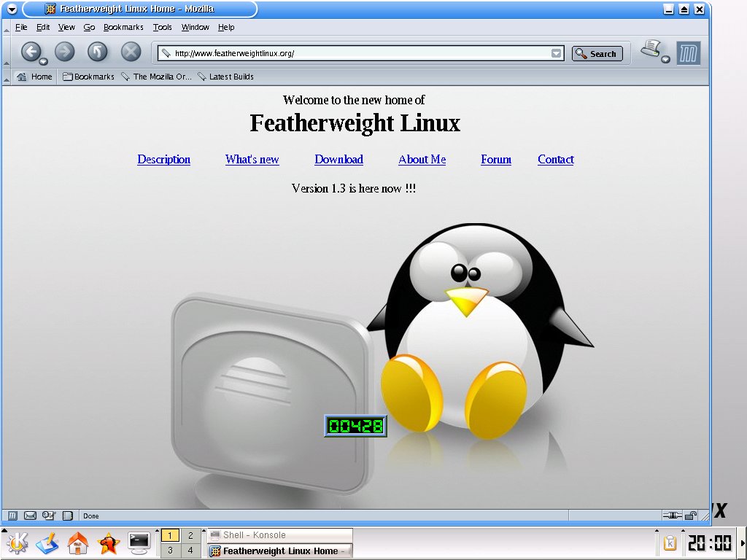The image size is (747, 560).
Task: Click the Mozilla M throbber icon
Action: [689, 52]
